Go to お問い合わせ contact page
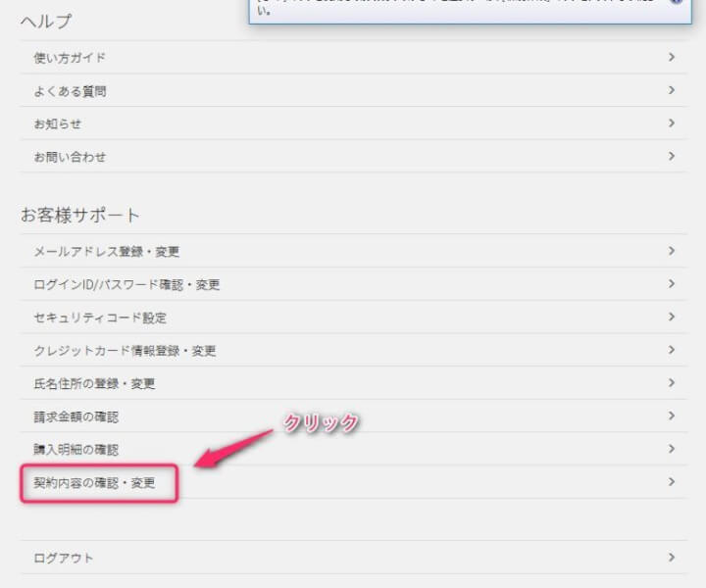Viewport: 706px width, 588px height. (x=70, y=157)
